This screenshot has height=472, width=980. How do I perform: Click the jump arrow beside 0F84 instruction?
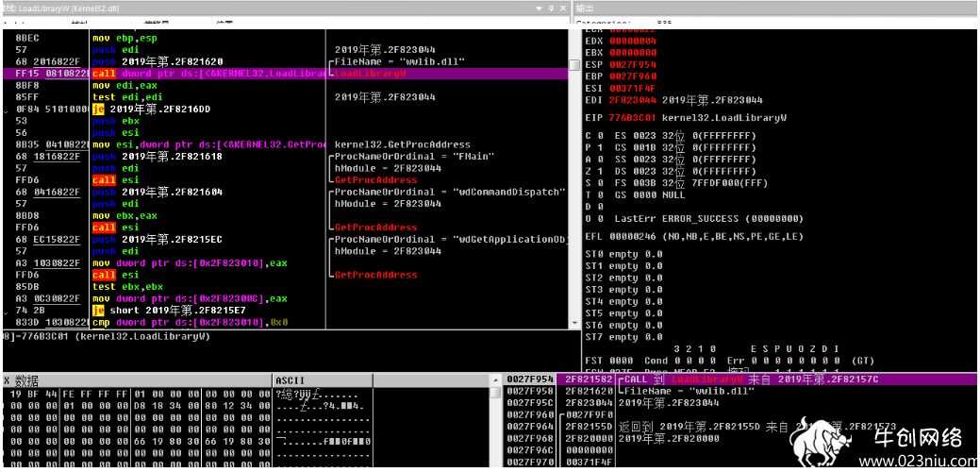pos(6,110)
